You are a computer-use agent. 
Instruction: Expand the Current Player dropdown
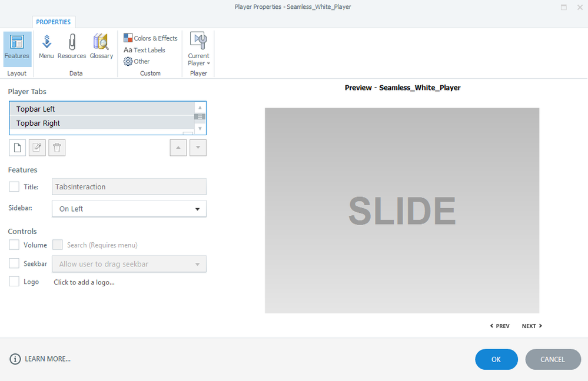click(198, 49)
